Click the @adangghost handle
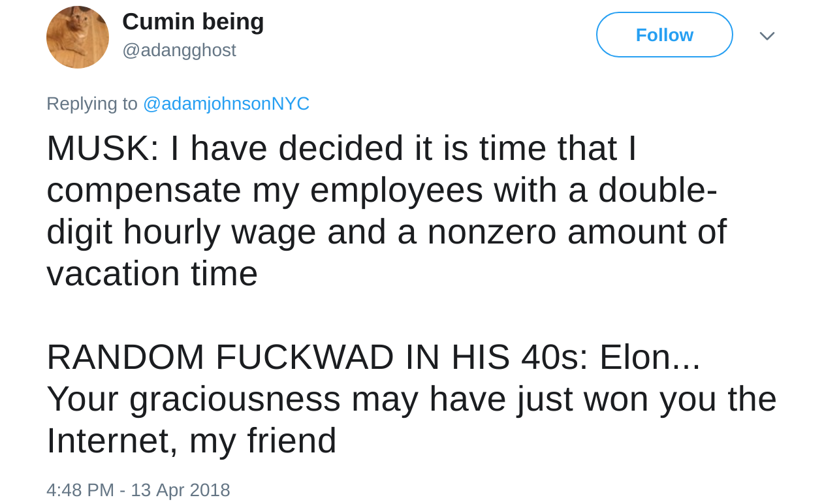This screenshot has height=504, width=824. [179, 50]
